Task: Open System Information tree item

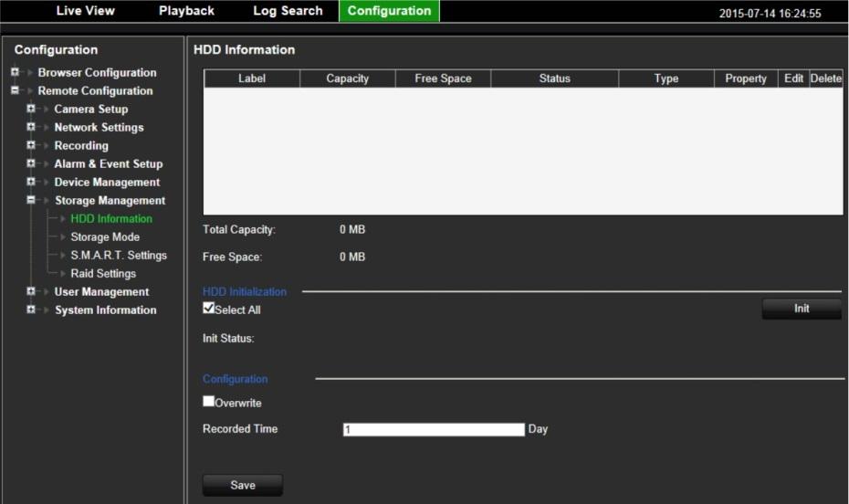Action: point(106,310)
